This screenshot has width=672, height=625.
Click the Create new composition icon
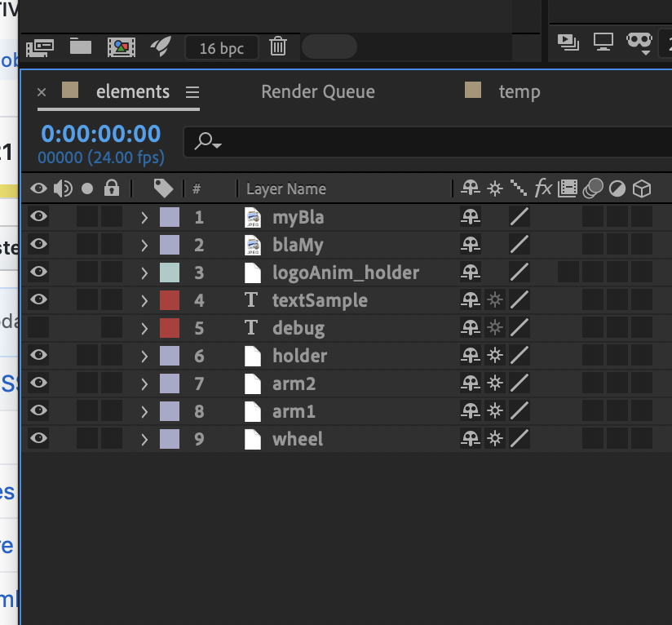coord(122,47)
